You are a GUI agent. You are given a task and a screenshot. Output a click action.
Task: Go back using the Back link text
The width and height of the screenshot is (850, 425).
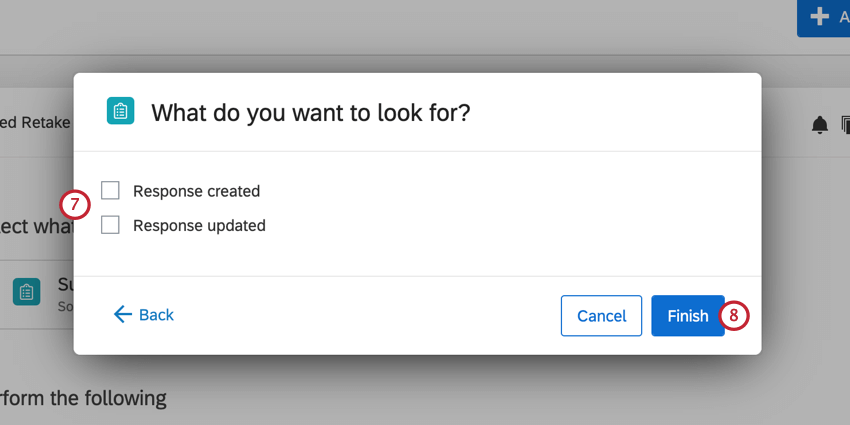point(156,315)
